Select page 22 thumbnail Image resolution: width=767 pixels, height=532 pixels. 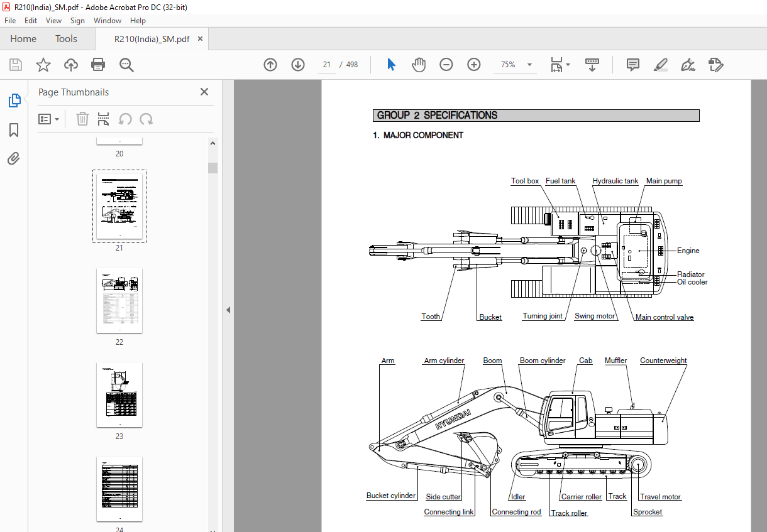click(x=119, y=300)
